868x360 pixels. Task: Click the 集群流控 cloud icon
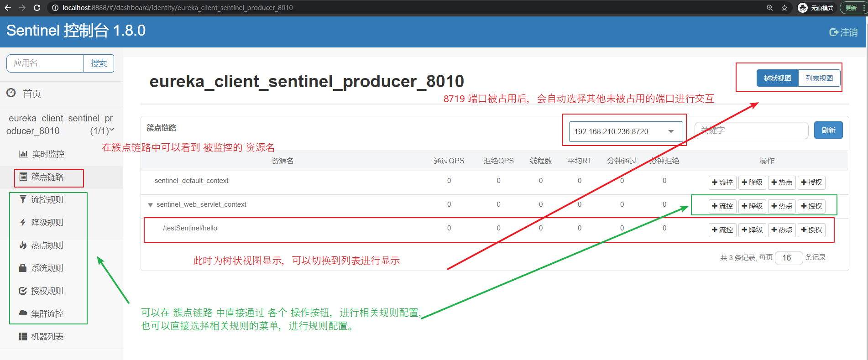point(23,313)
